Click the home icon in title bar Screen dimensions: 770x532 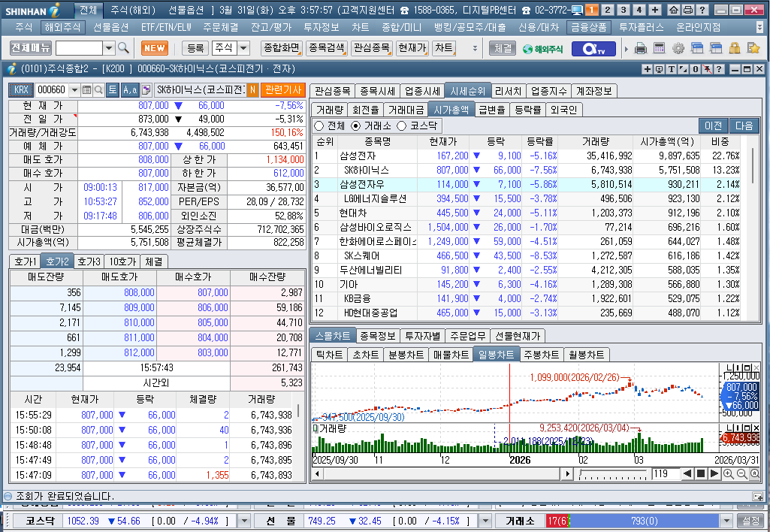click(675, 10)
